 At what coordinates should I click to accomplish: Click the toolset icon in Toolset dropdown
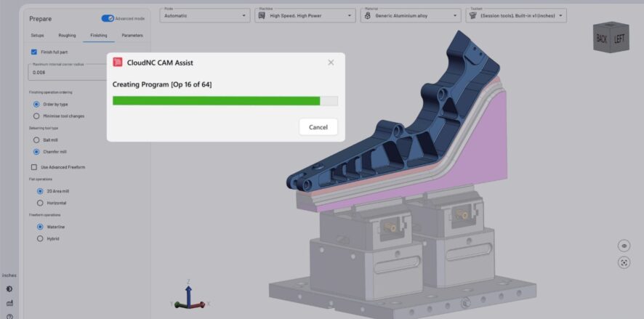[472, 15]
